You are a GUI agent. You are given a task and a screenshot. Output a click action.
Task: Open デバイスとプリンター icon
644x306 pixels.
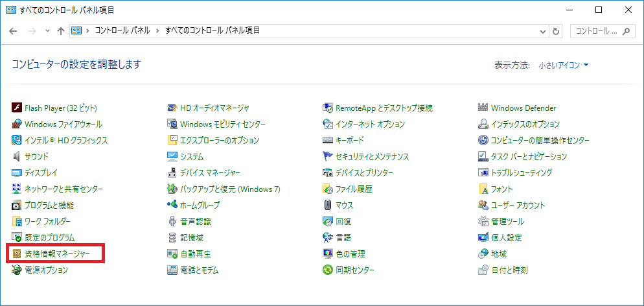click(x=327, y=173)
